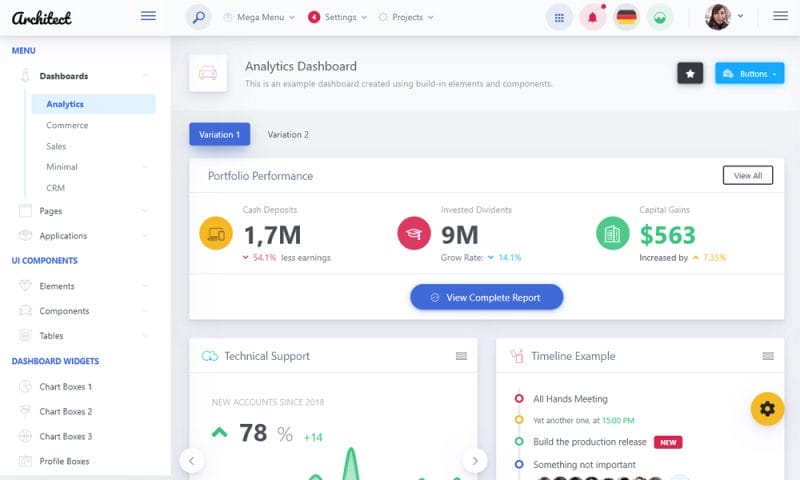Viewport: 800px width, 480px height.
Task: Open the Timeline Example card menu icon
Action: (x=768, y=356)
